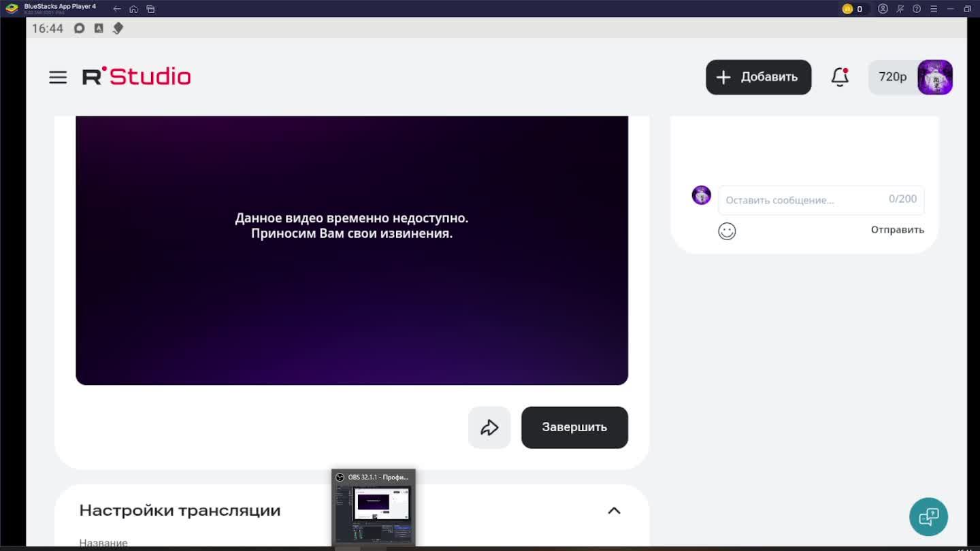Open the BlueStacks account icon
The image size is (980, 551).
(883, 9)
